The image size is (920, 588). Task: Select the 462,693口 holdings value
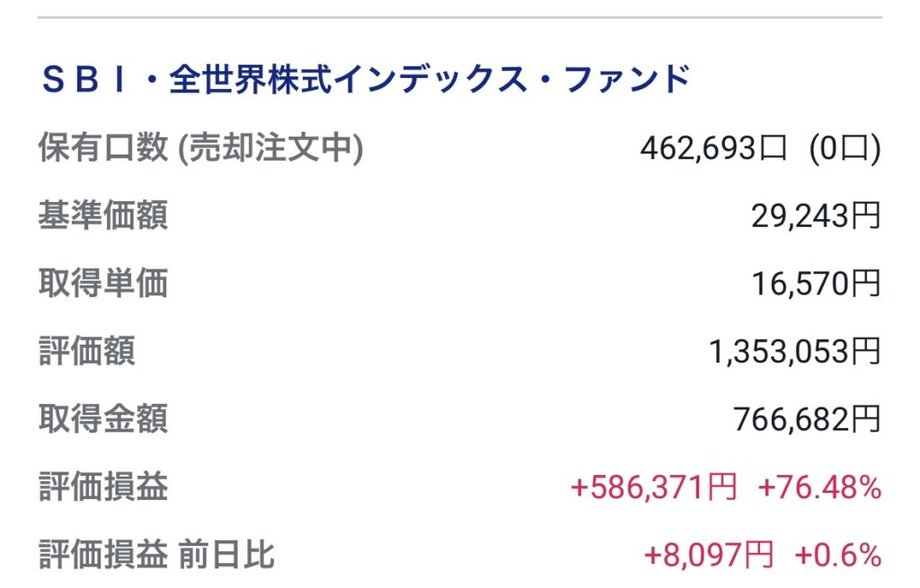pyautogui.click(x=713, y=149)
